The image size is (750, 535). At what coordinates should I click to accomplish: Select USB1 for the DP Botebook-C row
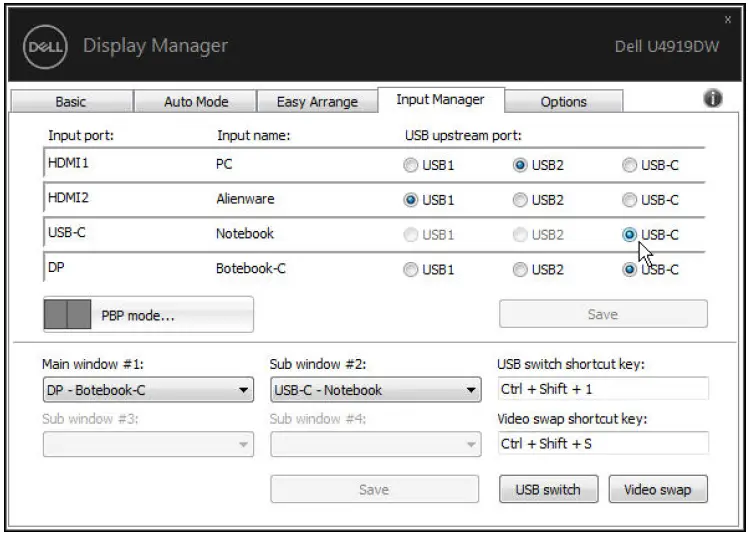(x=410, y=270)
